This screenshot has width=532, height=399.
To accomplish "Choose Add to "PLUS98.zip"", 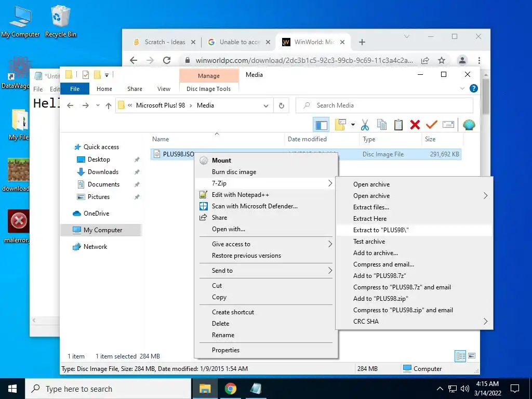I will coord(414,299).
